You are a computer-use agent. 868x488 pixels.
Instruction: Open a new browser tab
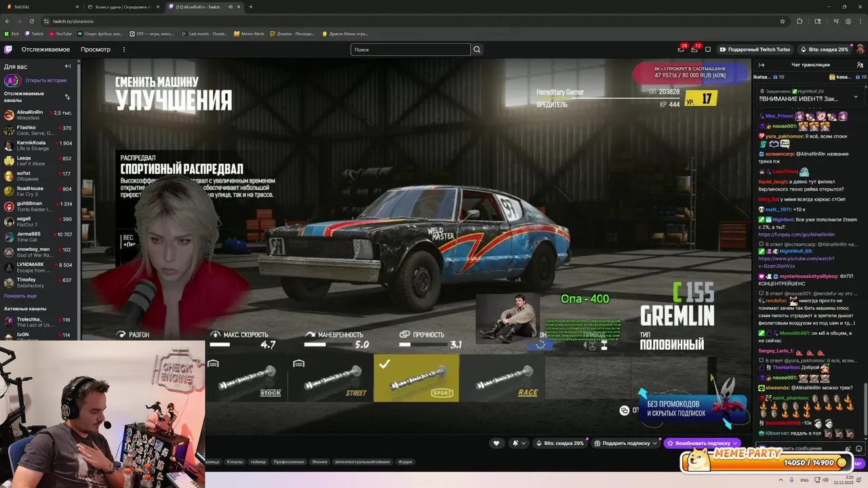(x=251, y=7)
